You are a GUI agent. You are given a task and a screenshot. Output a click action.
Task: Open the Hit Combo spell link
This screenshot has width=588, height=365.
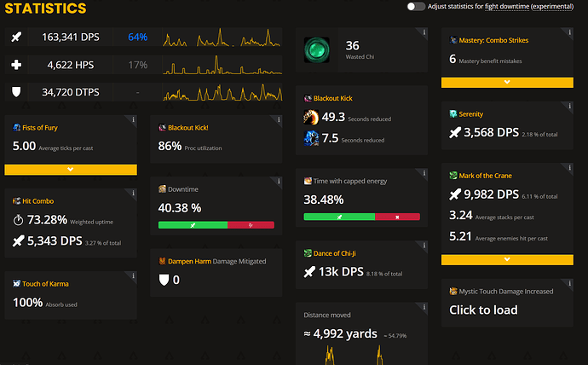37,201
